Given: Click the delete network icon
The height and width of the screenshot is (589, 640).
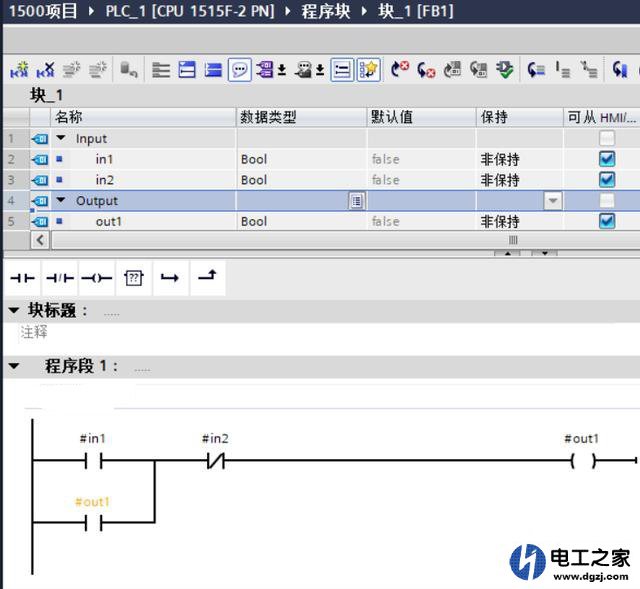Looking at the screenshot, I should tap(45, 70).
